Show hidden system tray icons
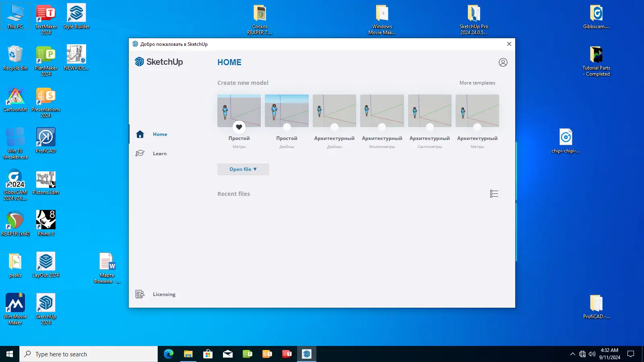Screen dimensions: 644x362 [x=572, y=354]
